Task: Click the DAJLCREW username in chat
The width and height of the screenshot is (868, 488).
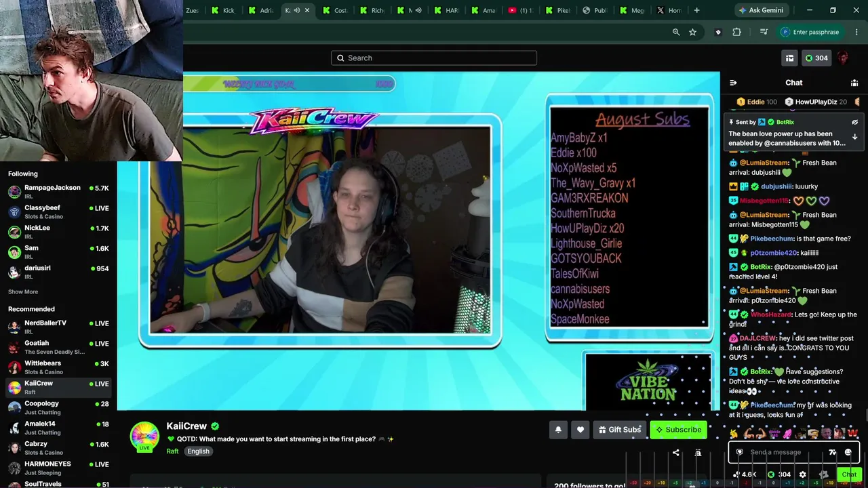Action: click(758, 338)
